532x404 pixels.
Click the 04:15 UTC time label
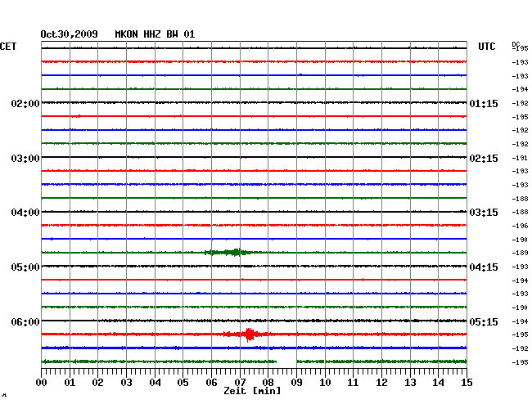(484, 267)
